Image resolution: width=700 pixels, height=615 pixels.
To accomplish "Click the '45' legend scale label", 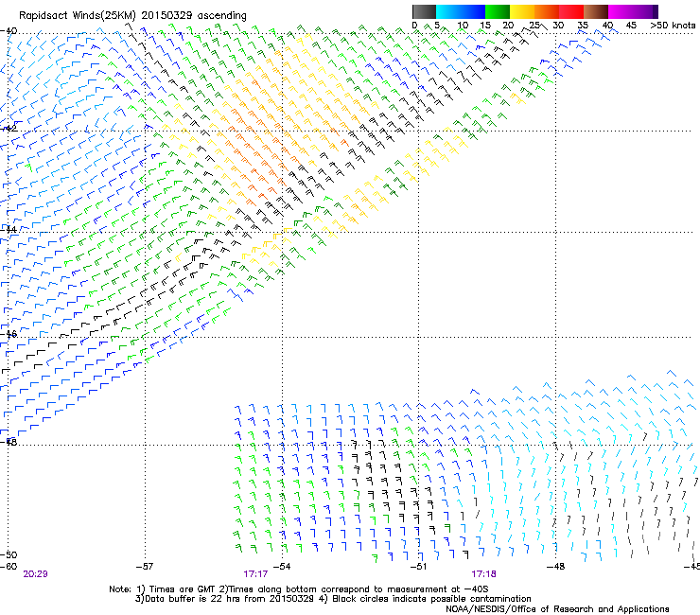I will [x=631, y=26].
